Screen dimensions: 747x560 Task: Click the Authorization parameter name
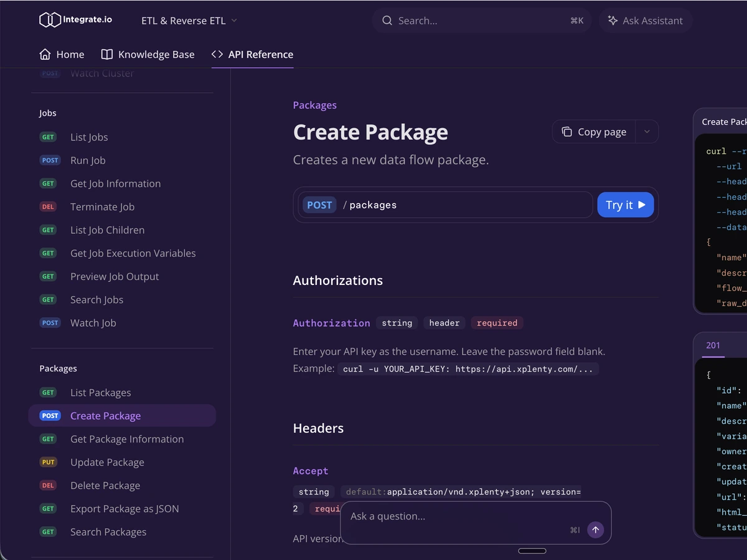[332, 323]
